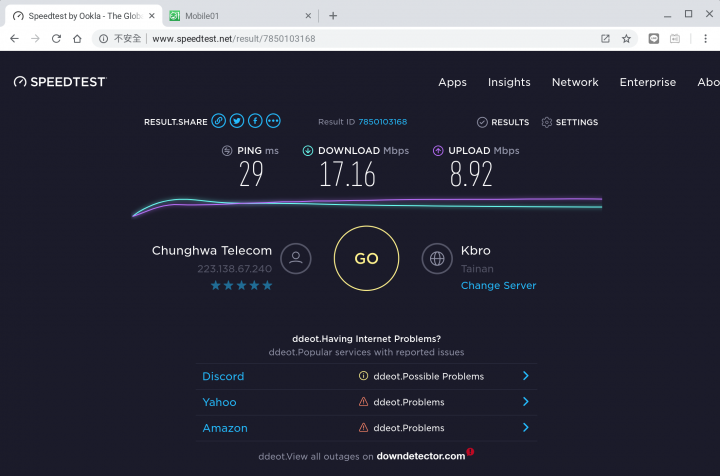Screen dimensions: 720x476
Task: Click the Chunghwa Telecom provider name
Action: click(212, 251)
